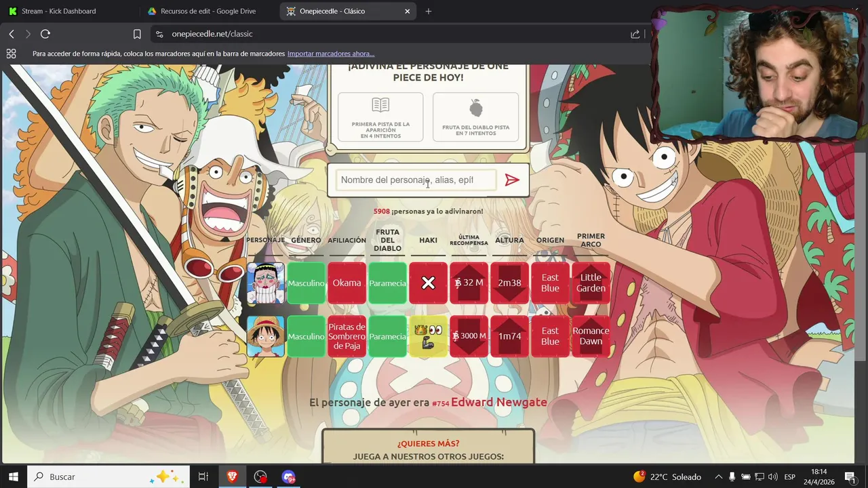
Task: Open the taskbar app with red dot icon
Action: pos(260,476)
